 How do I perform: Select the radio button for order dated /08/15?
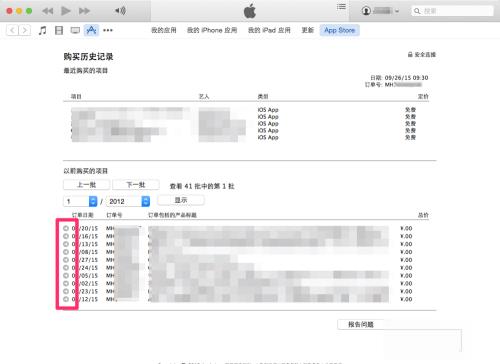(x=66, y=252)
